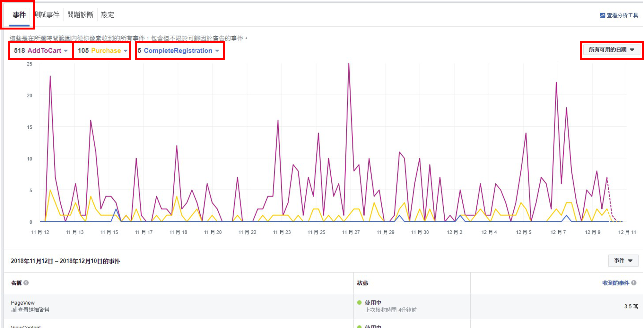Screen dimensions: 644x328
Task: Click the CompleteRegistration arrow caret icon
Action: (217, 51)
